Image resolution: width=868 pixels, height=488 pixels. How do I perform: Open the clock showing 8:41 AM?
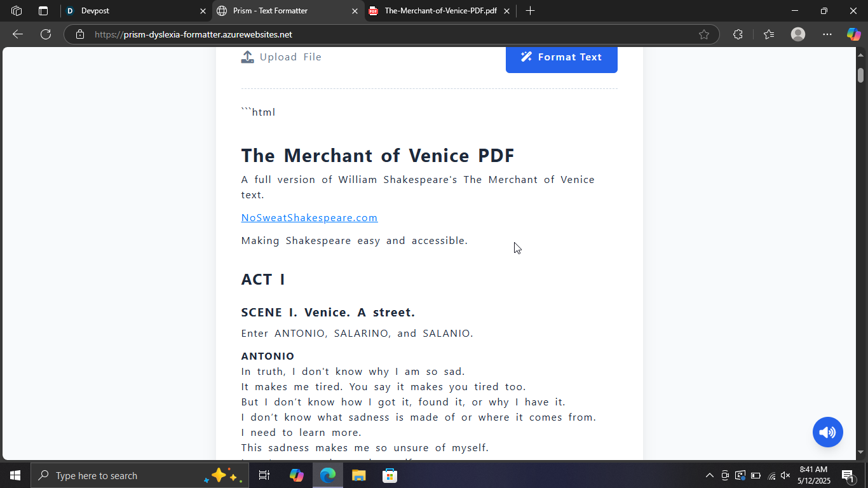click(814, 475)
